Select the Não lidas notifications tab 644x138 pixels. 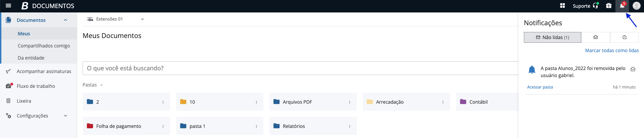(552, 37)
